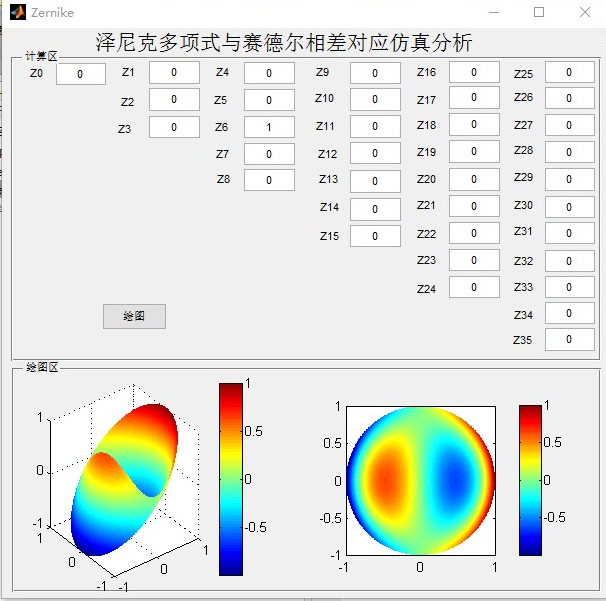Image resolution: width=606 pixels, height=601 pixels.
Task: Select the Z33 value box
Action: click(570, 287)
